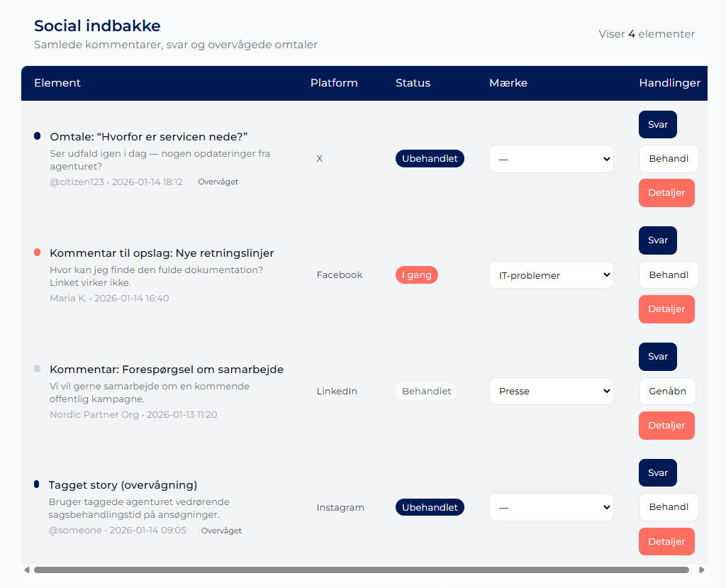
Task: Reply with Svar to Maria K.'s comment
Action: 657,240
